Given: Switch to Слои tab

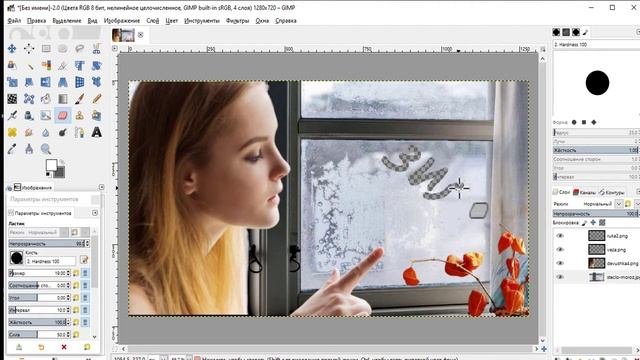Looking at the screenshot, I should (562, 192).
